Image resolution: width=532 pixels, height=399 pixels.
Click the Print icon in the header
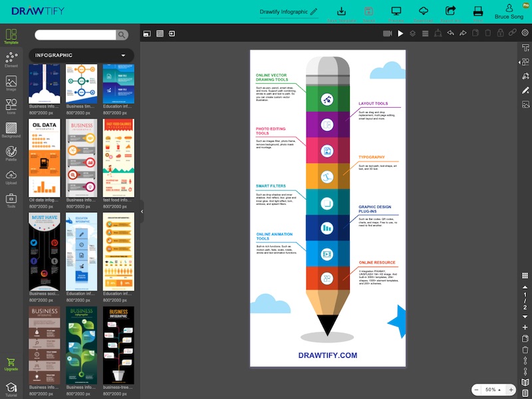pos(477,12)
